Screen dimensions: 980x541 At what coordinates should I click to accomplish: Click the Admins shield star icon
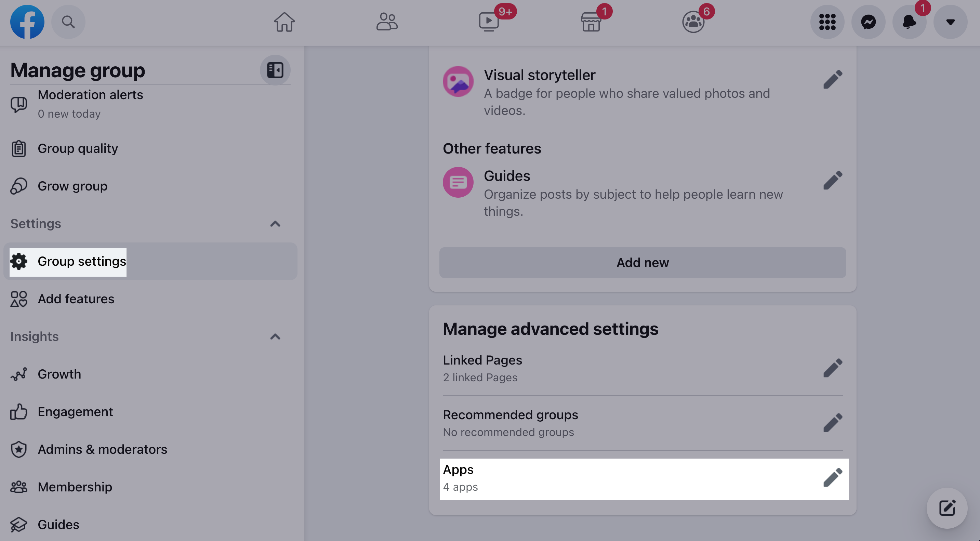(19, 449)
